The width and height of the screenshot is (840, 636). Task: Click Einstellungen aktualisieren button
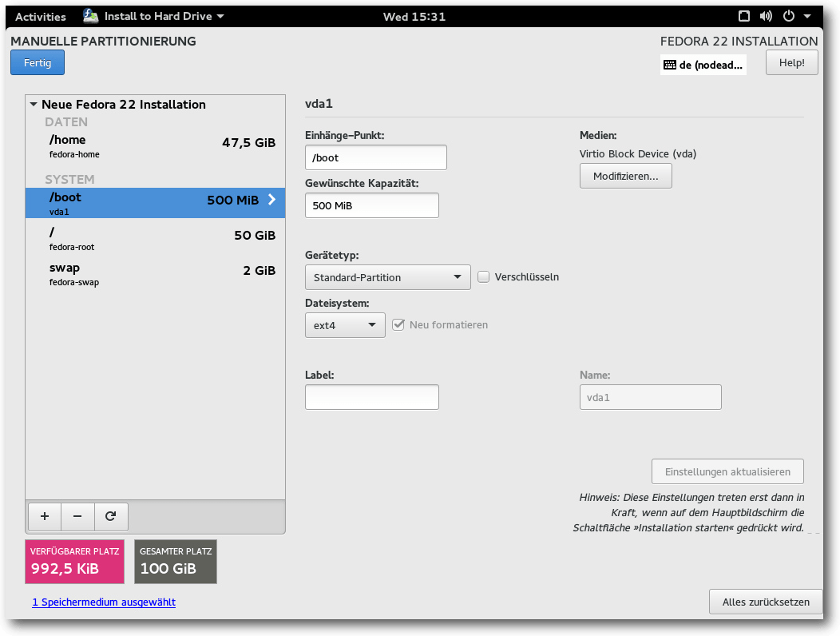727,471
